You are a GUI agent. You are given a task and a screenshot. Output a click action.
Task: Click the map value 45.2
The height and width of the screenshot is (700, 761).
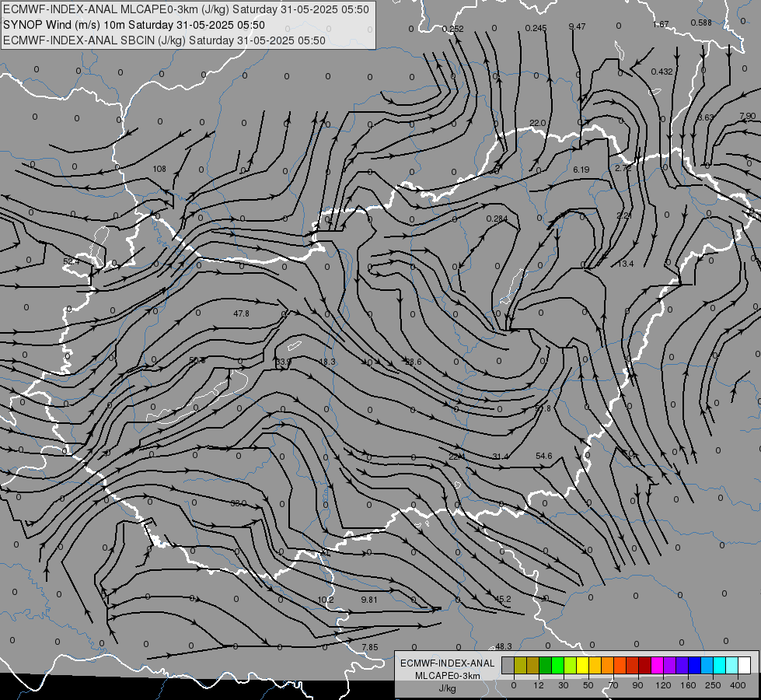click(x=503, y=599)
